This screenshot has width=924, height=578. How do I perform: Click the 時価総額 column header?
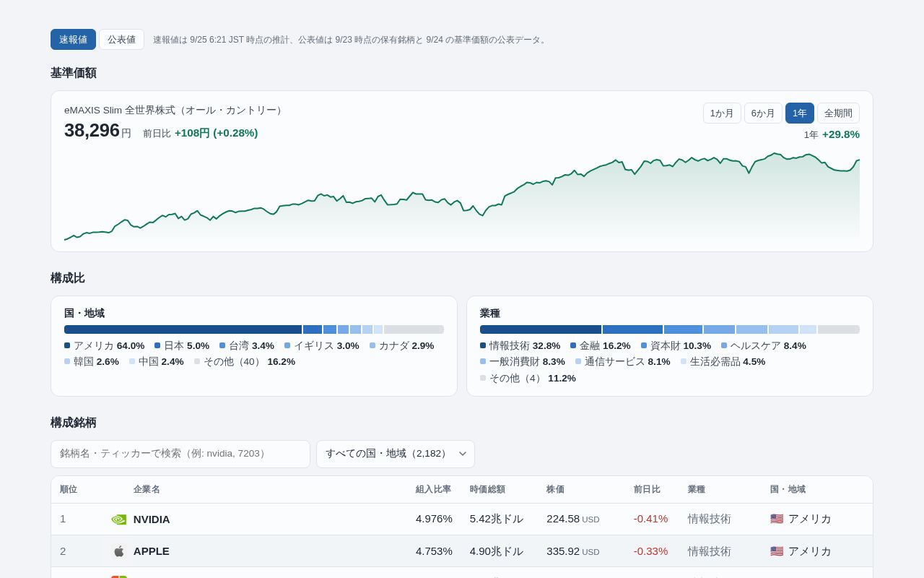tap(487, 490)
